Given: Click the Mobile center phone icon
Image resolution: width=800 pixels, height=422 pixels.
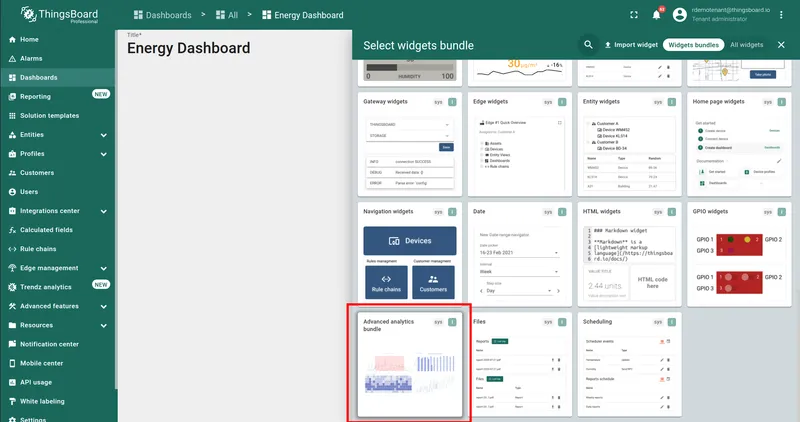Looking at the screenshot, I should (12, 363).
